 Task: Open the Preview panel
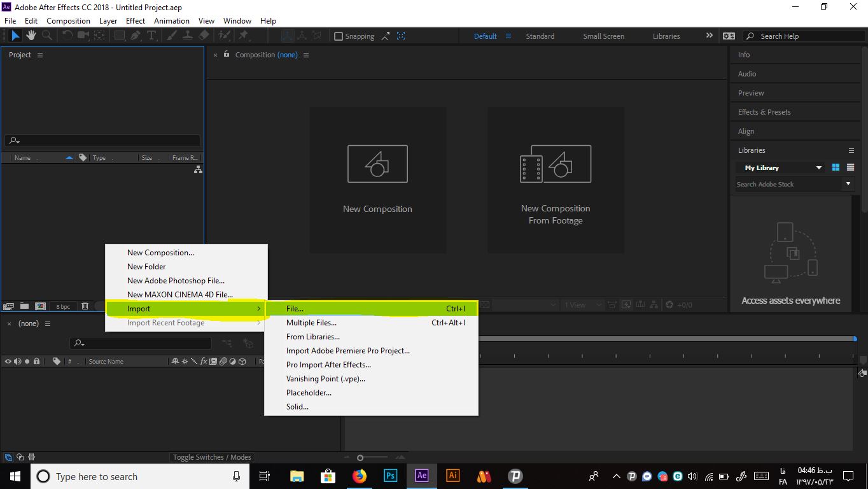point(751,93)
